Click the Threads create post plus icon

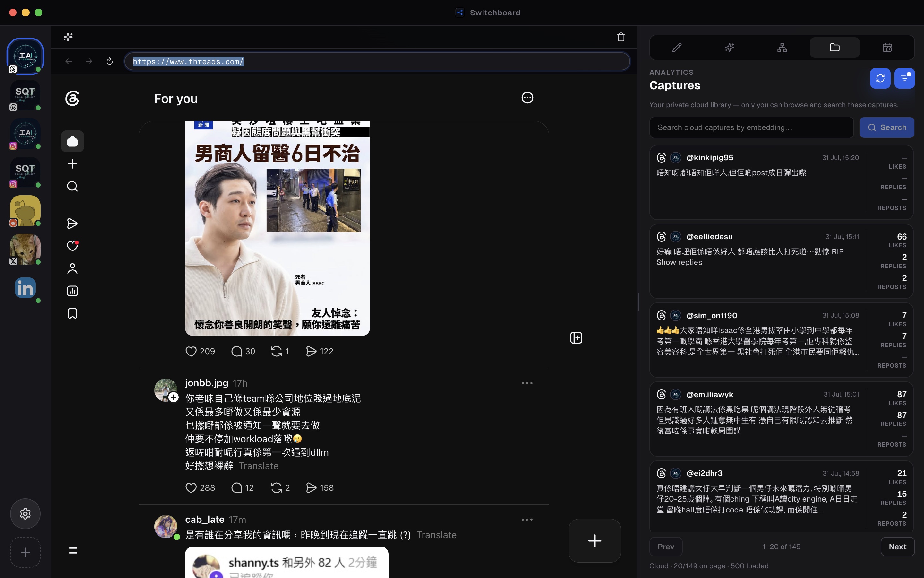click(72, 164)
